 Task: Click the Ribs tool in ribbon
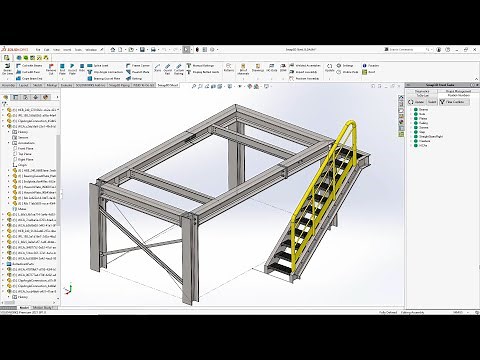coord(82,68)
